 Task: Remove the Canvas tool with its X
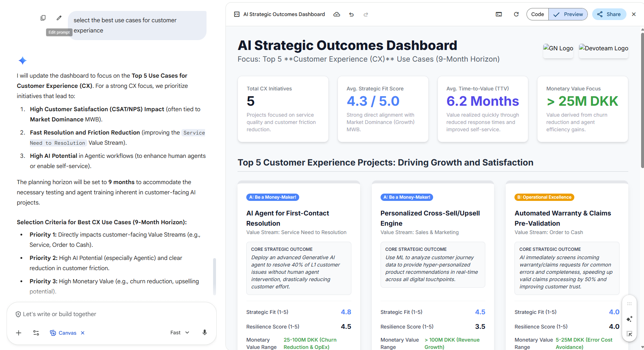coord(83,333)
